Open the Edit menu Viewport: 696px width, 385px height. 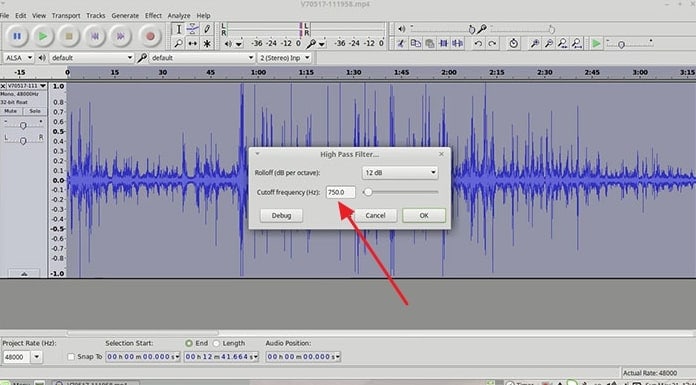coord(21,16)
